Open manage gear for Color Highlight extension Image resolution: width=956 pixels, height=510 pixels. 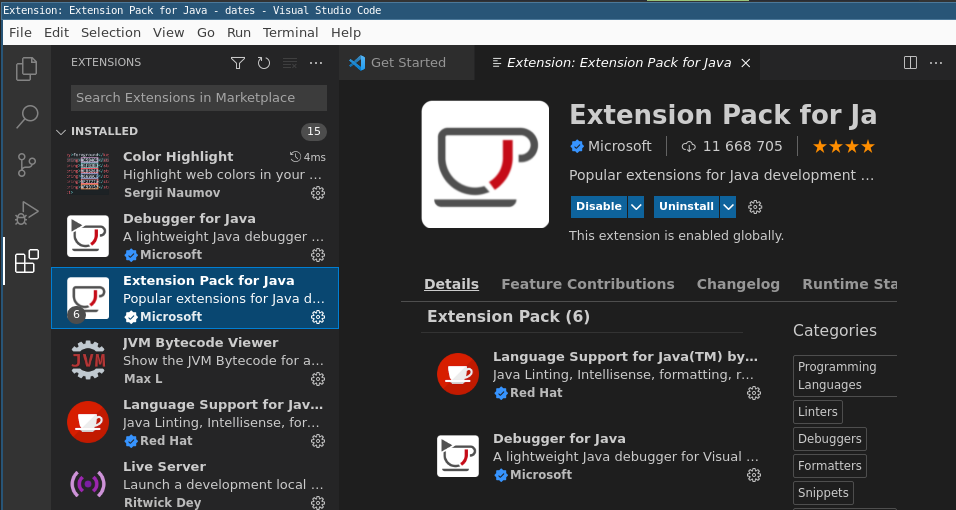(x=318, y=193)
